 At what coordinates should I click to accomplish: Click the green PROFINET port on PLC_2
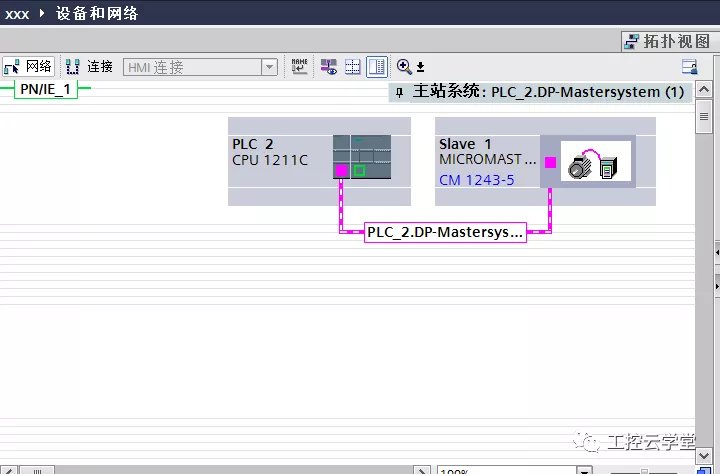(x=359, y=171)
